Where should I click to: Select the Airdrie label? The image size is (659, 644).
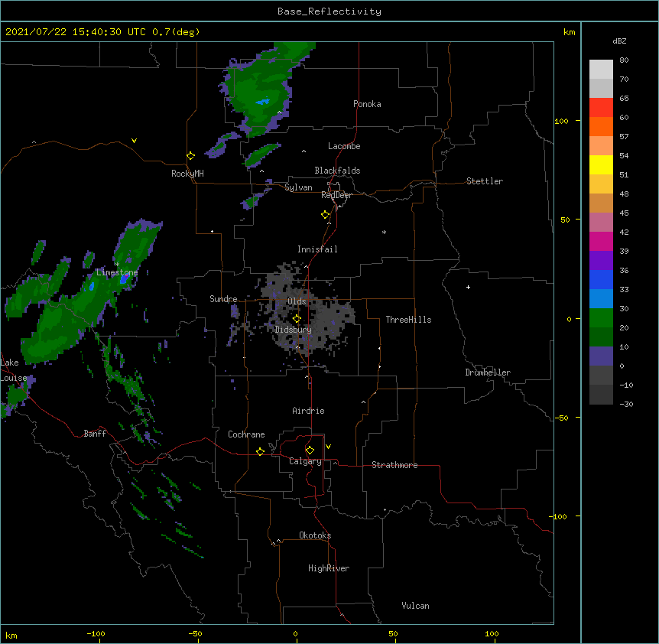point(308,411)
